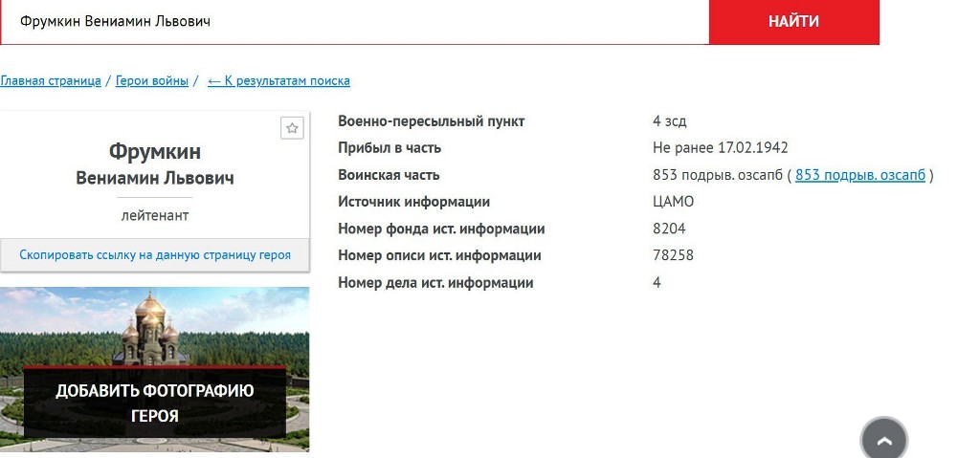Image resolution: width=980 pixels, height=458 pixels.
Task: Click the rank text лейтенант
Action: (x=155, y=216)
